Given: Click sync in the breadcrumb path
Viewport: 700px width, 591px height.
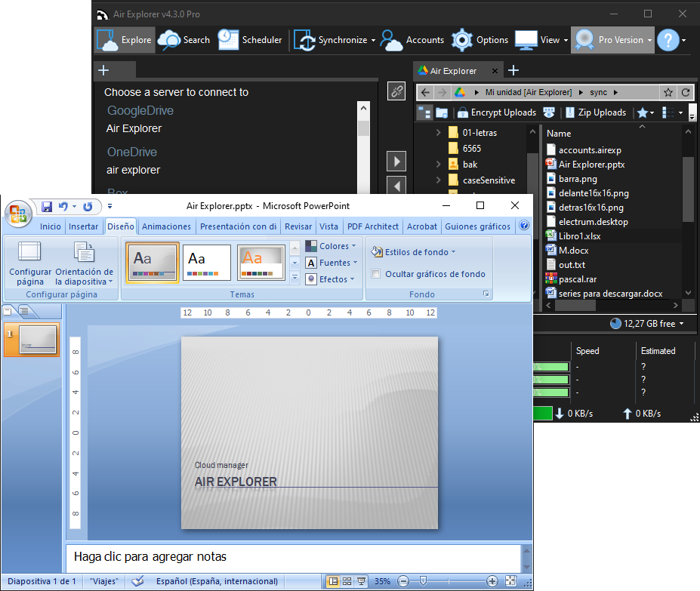Looking at the screenshot, I should (598, 92).
